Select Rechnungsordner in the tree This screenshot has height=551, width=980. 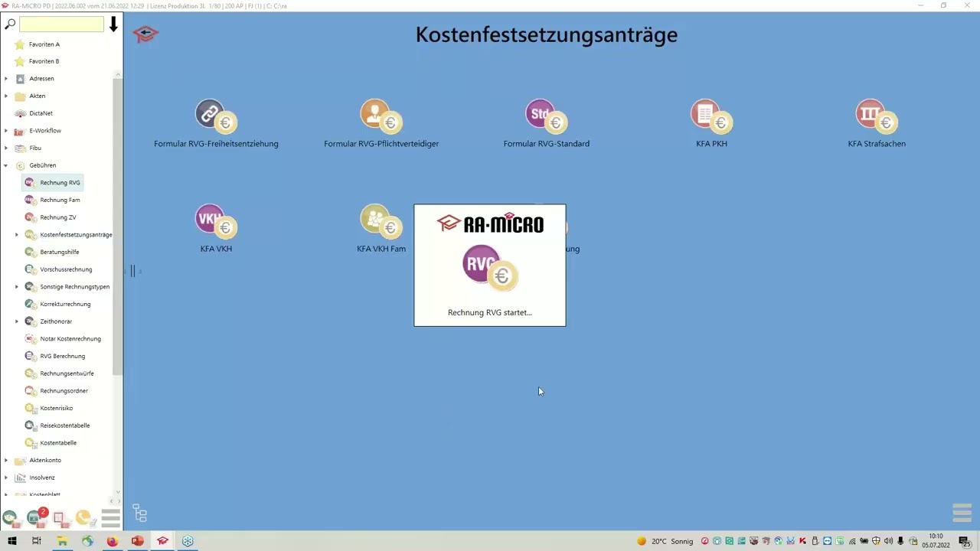pyautogui.click(x=64, y=391)
